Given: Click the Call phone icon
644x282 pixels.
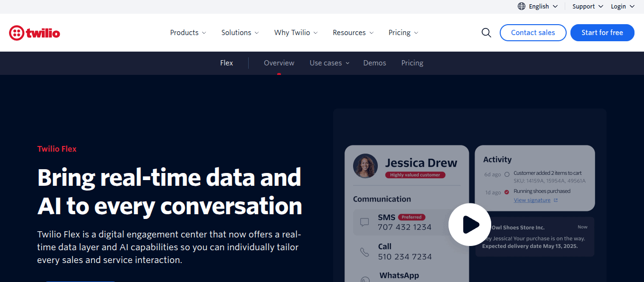Looking at the screenshot, I should [x=364, y=252].
